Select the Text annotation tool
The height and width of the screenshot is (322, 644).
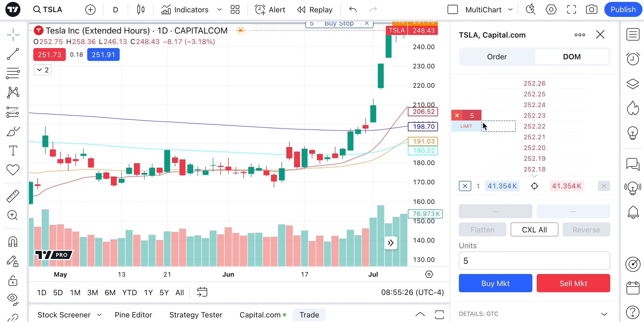[x=13, y=151]
